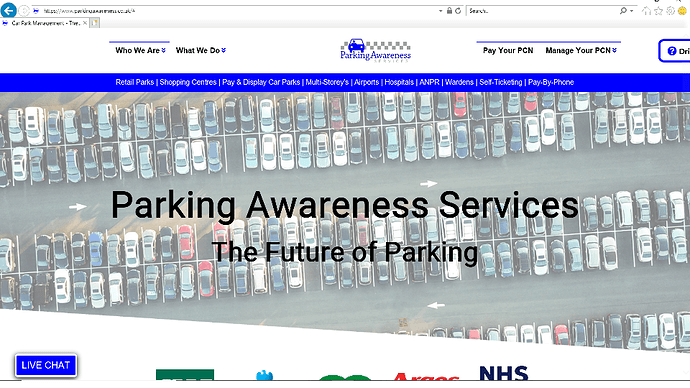
Task: Click Airports in blue banner
Action: tap(367, 82)
